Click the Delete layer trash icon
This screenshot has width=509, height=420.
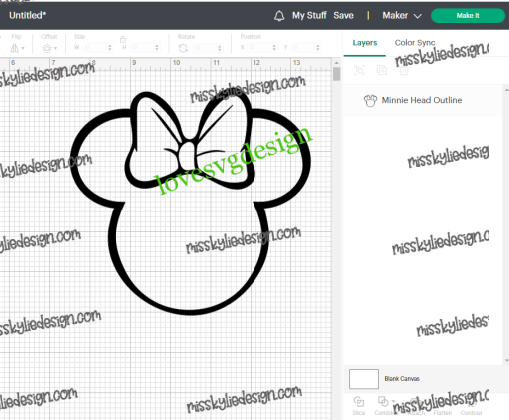[404, 70]
